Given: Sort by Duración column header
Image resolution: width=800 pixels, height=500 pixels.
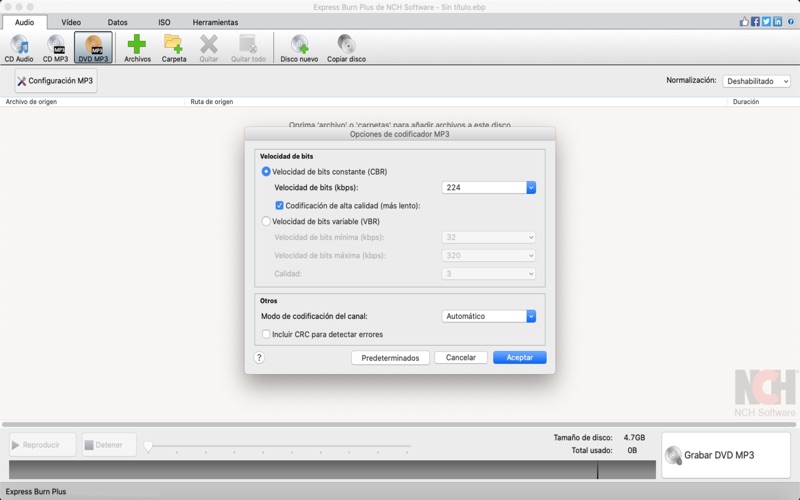Looking at the screenshot, I should point(745,102).
